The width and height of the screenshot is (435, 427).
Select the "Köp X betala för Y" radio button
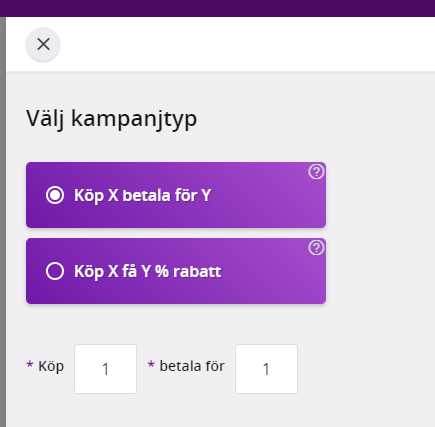(55, 195)
